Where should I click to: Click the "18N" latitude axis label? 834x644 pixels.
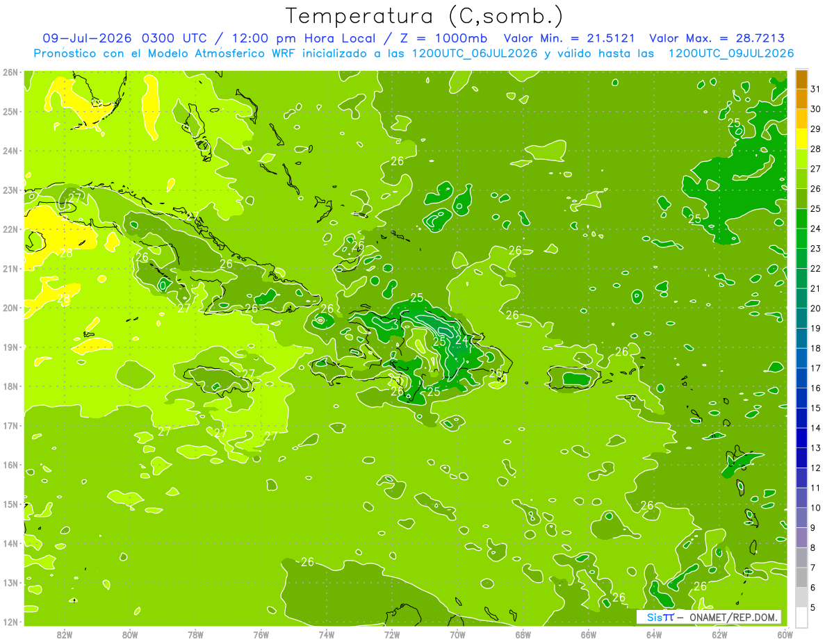tap(10, 386)
